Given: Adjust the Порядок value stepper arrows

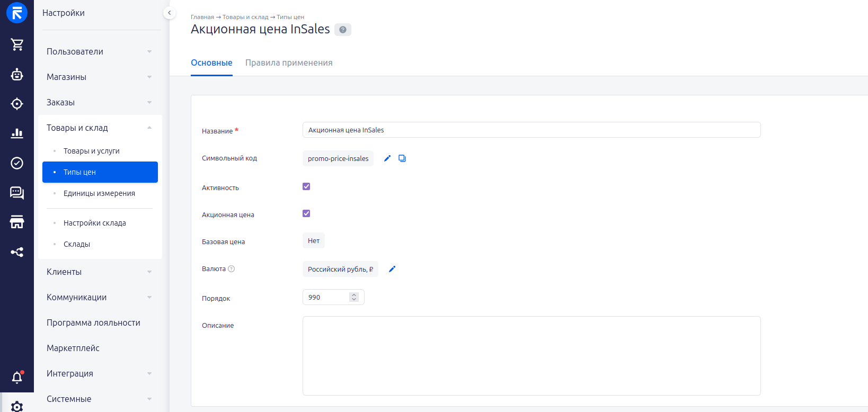Looking at the screenshot, I should pos(354,297).
